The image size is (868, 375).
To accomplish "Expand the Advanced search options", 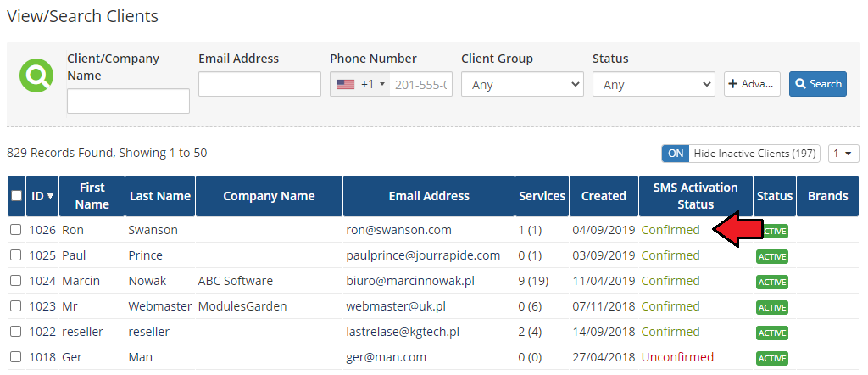I will [753, 84].
